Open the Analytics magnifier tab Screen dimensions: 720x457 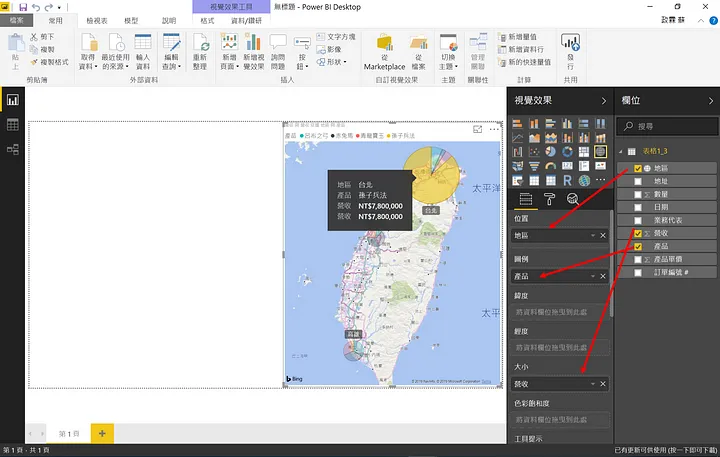(x=573, y=199)
